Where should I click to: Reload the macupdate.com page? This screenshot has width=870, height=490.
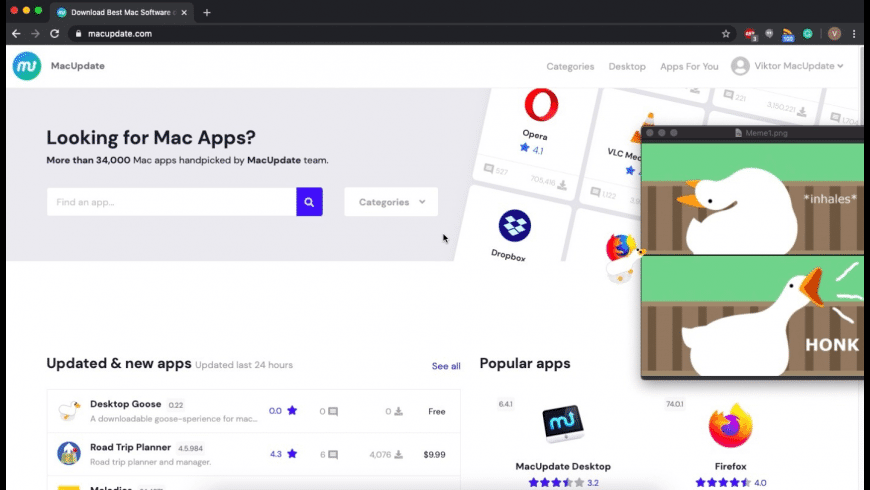click(x=54, y=34)
